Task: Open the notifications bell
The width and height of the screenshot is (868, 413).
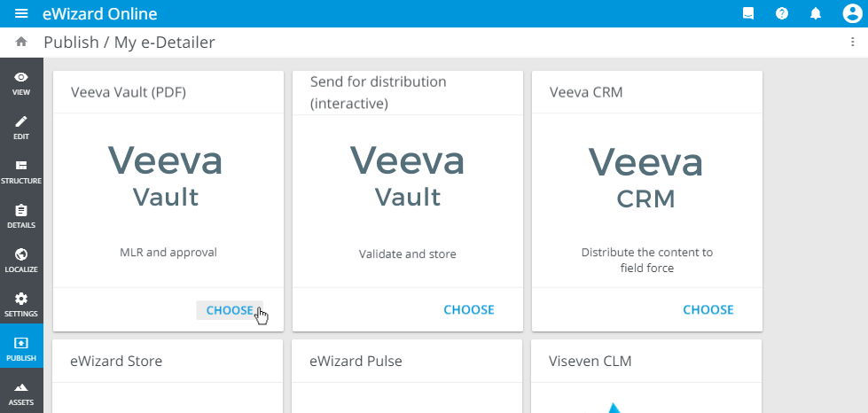Action: pos(816,13)
